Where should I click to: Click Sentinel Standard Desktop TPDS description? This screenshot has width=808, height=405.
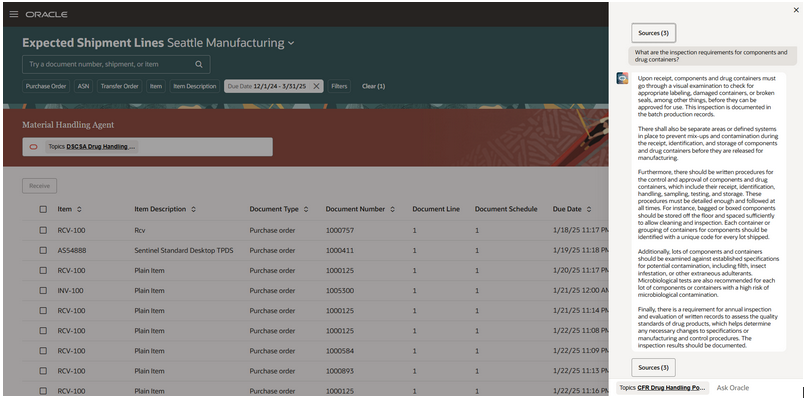tap(184, 250)
